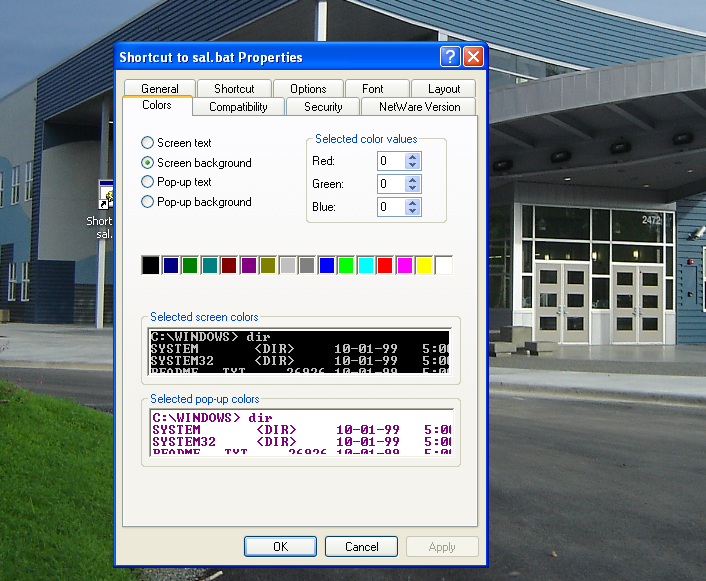Pick the black color swatch
This screenshot has height=581, width=706.
click(150, 265)
